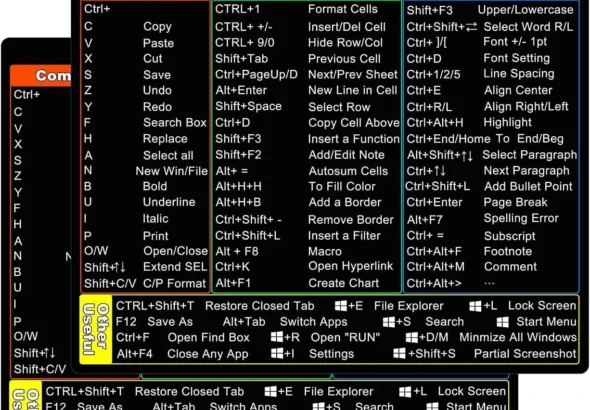
Task: Click the yellow Other Useful label
Action: (x=96, y=330)
